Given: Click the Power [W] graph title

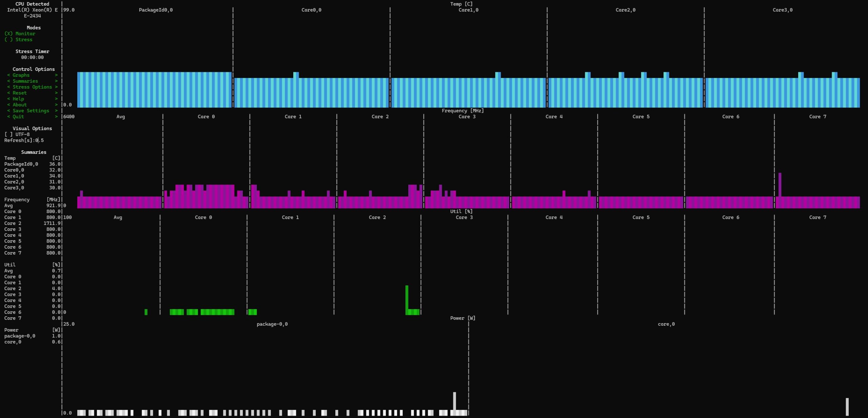Looking at the screenshot, I should click(x=462, y=318).
